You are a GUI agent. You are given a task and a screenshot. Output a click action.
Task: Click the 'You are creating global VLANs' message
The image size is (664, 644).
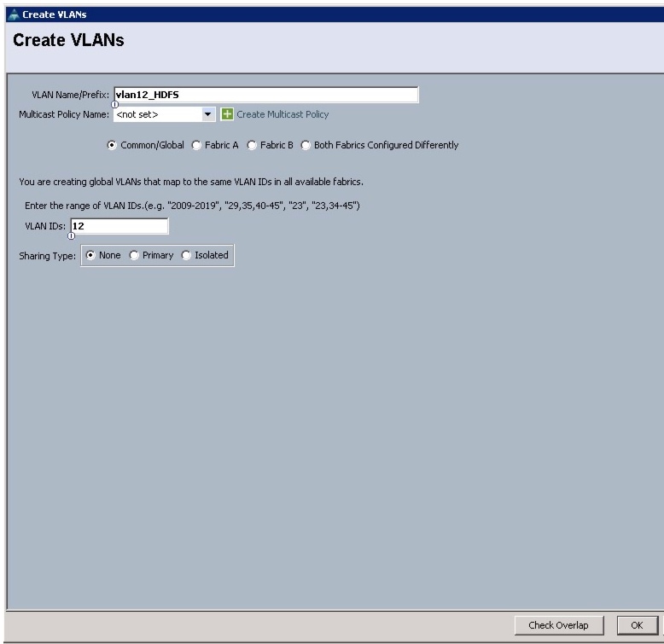pos(191,182)
